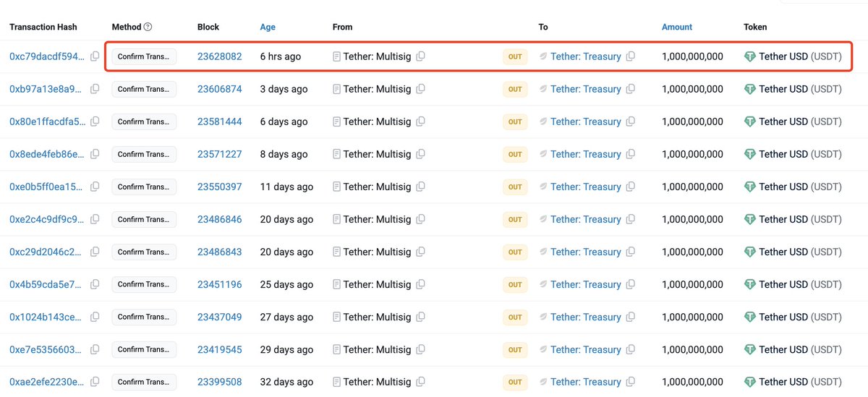Open Tether: Treasury in block 23571227 row
Viewport: 868px width, 397px height.
tap(586, 154)
